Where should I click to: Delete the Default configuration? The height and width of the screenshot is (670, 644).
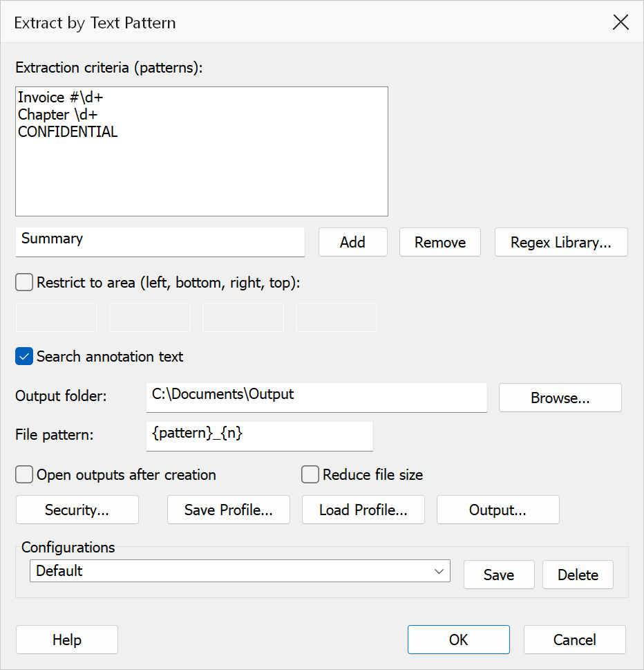click(x=578, y=575)
